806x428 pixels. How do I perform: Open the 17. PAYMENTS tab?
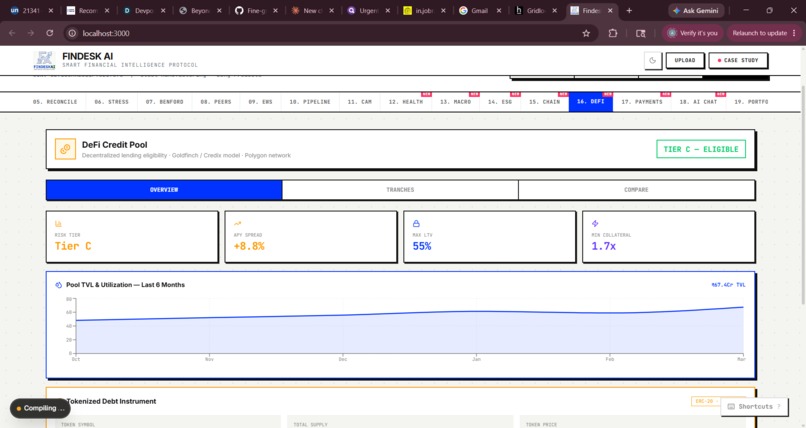point(642,102)
